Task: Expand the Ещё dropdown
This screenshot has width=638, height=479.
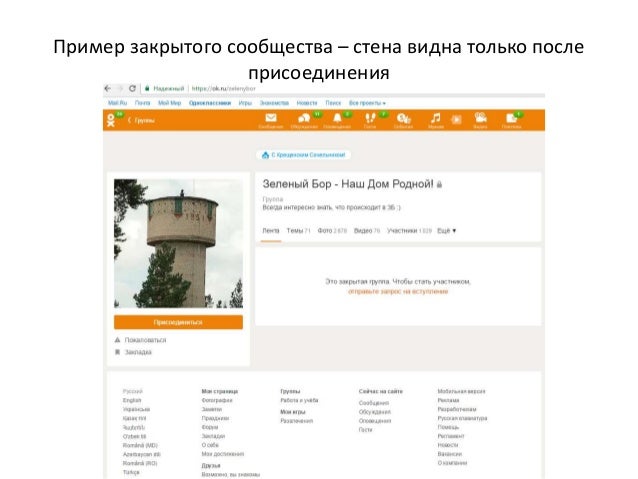Action: (446, 231)
